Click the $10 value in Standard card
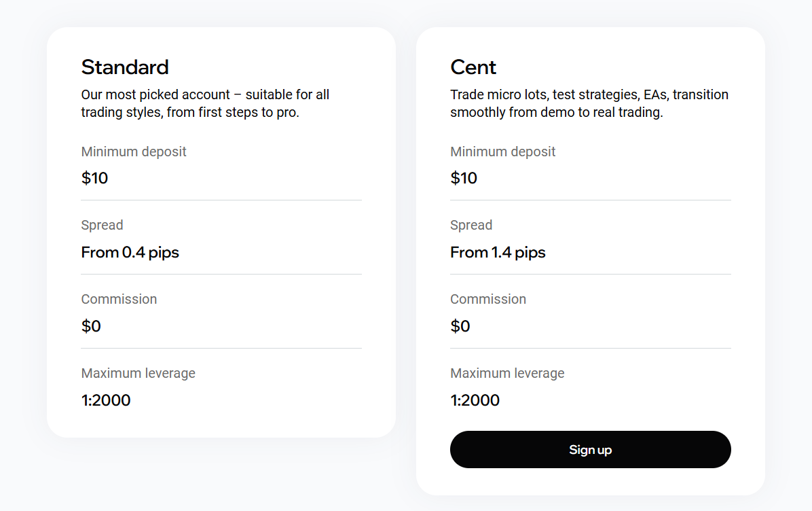This screenshot has height=511, width=812. click(95, 178)
